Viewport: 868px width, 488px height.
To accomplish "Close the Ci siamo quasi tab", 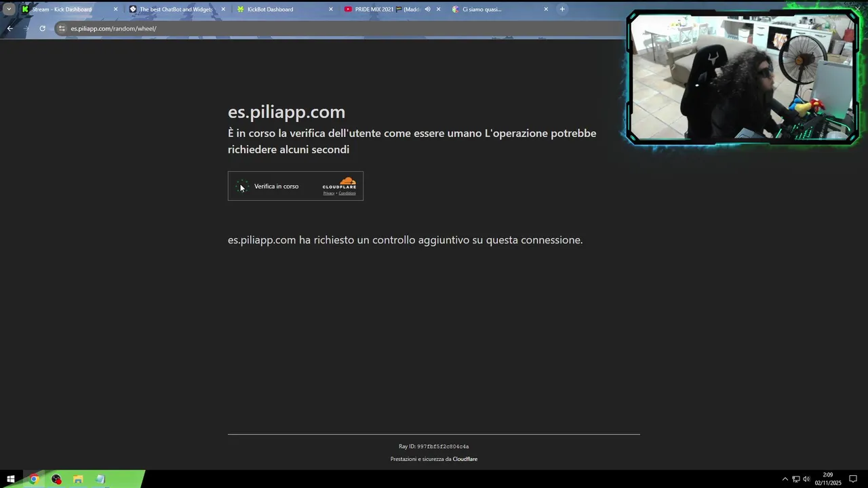I will [x=546, y=9].
